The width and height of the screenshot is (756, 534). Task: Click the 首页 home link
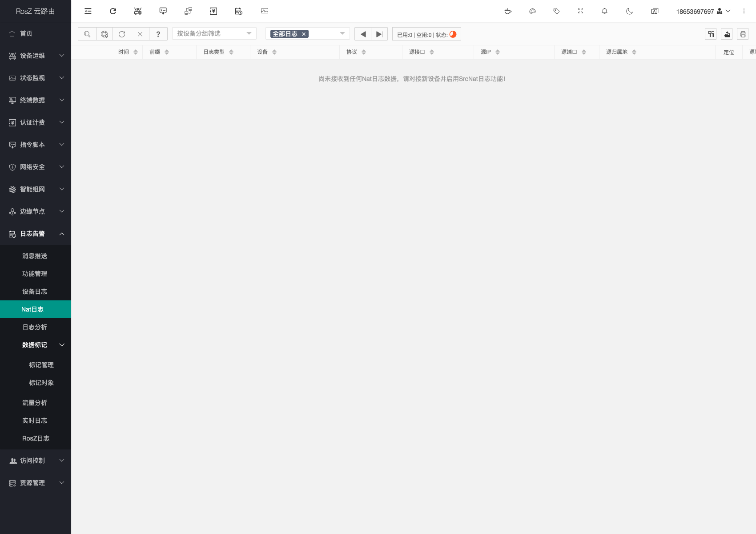(x=26, y=33)
